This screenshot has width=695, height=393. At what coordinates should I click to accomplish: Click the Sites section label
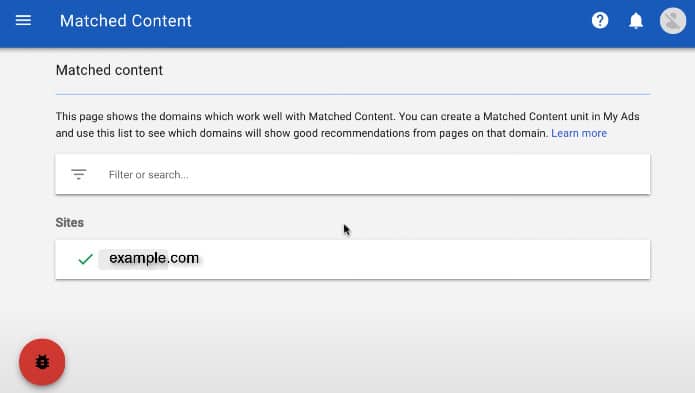tap(70, 222)
